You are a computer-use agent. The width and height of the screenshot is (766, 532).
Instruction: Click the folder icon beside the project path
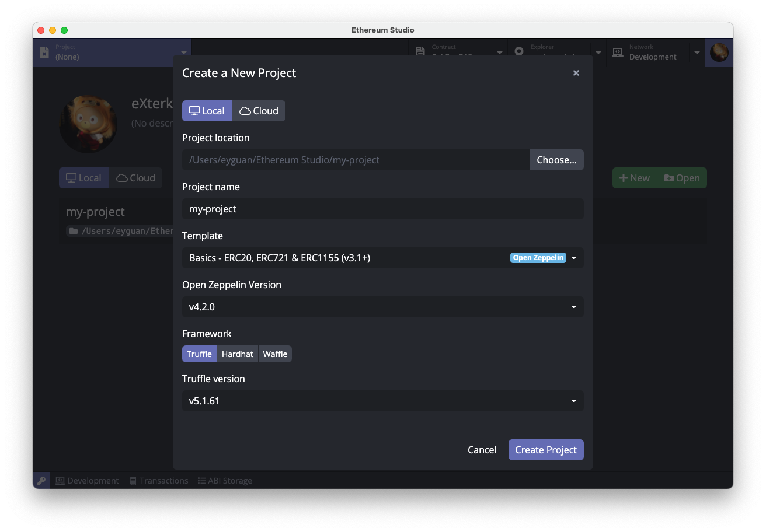pos(74,231)
